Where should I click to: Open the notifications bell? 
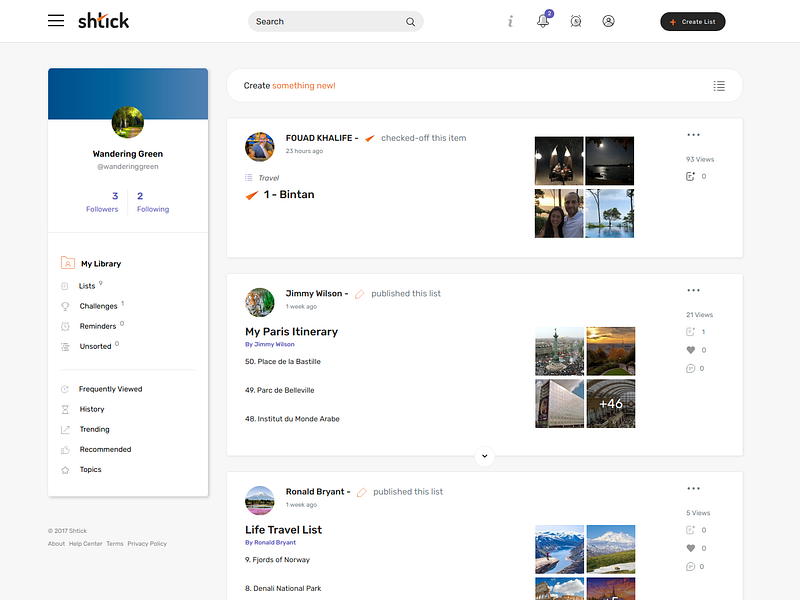coord(543,21)
